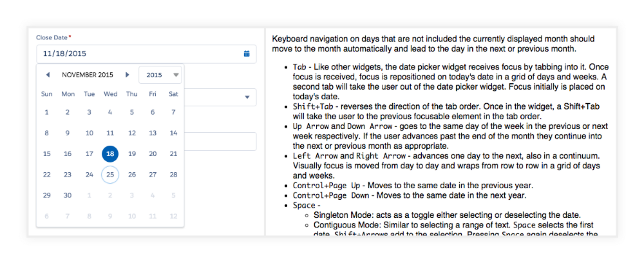Pick November 1 in the calendar
Viewport: 644px width, 263px height.
(x=47, y=112)
